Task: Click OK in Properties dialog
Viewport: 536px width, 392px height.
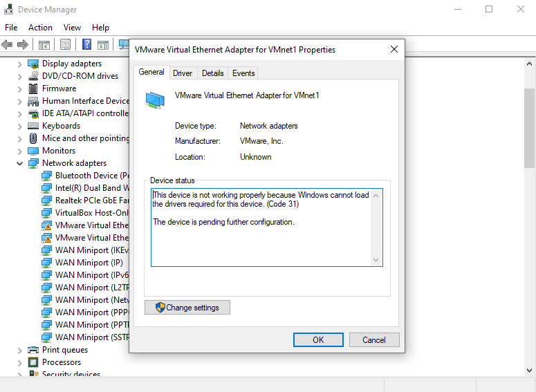Action: (318, 339)
